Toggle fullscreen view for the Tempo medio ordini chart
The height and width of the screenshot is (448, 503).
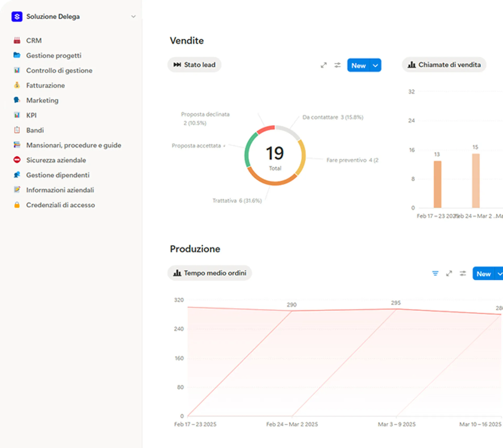tap(449, 273)
